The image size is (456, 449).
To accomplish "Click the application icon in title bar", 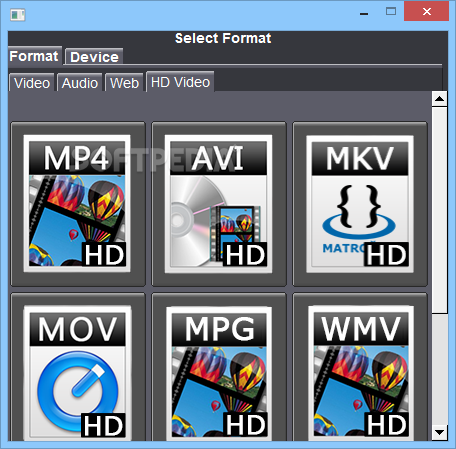I will [18, 15].
